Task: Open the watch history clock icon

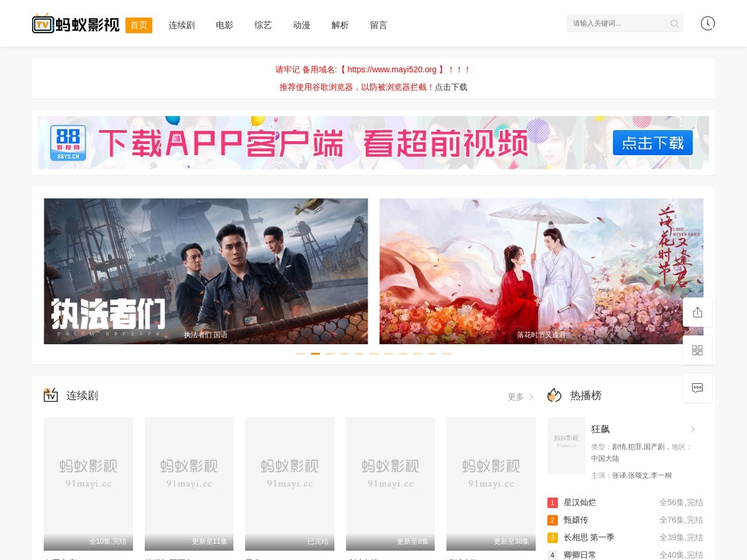Action: click(707, 23)
